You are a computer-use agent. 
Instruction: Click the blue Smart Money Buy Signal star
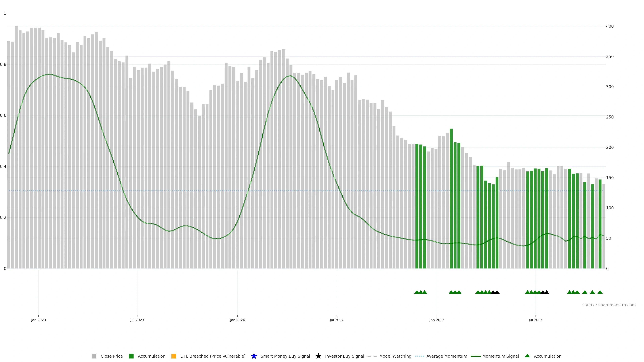[254, 356]
